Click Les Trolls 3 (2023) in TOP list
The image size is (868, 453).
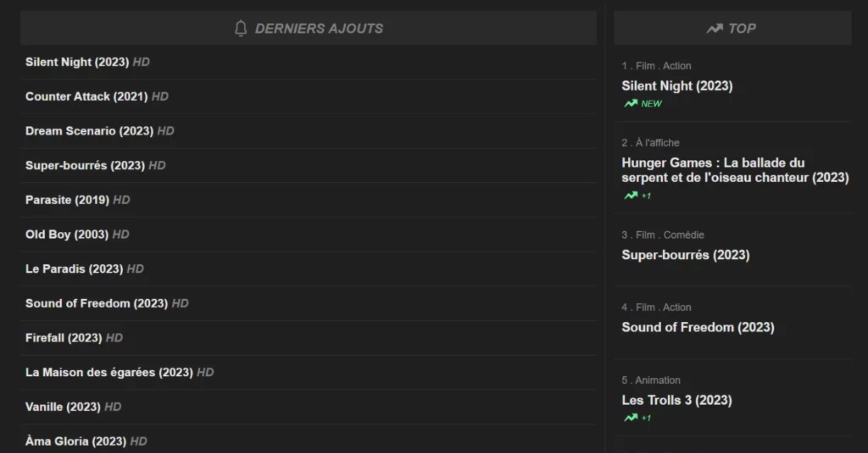677,400
